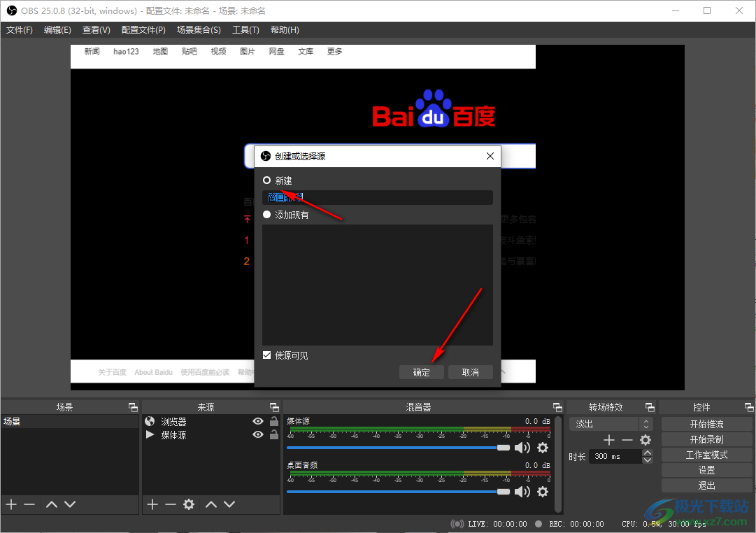Mute the 桌面音频 speaker icon
This screenshot has height=533, width=756.
(x=522, y=492)
